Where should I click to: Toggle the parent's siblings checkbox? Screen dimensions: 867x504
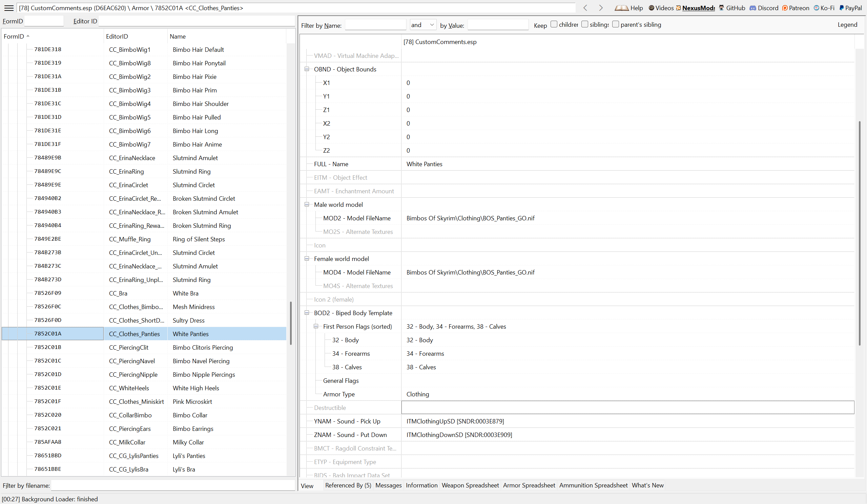[616, 24]
